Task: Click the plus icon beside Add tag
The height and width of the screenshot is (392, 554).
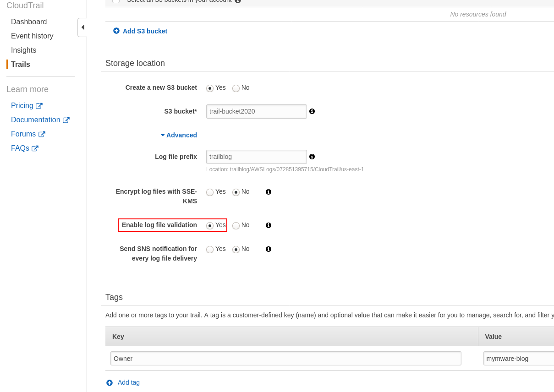Action: click(x=110, y=383)
